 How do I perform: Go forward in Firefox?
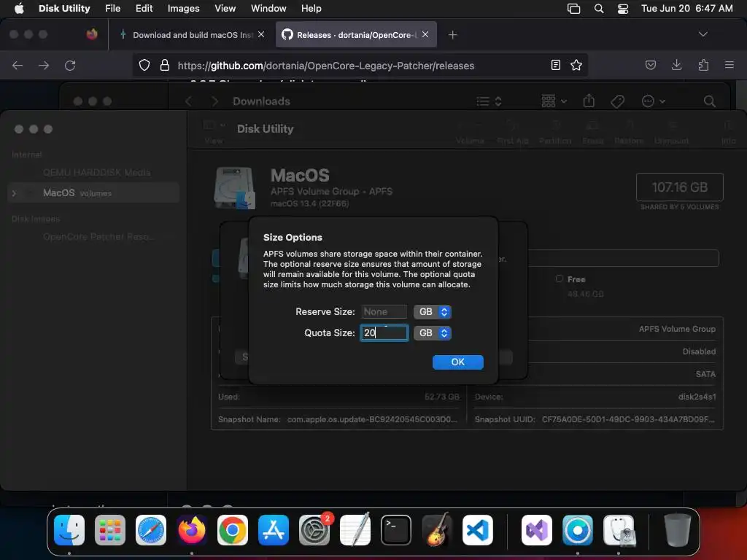pos(44,65)
